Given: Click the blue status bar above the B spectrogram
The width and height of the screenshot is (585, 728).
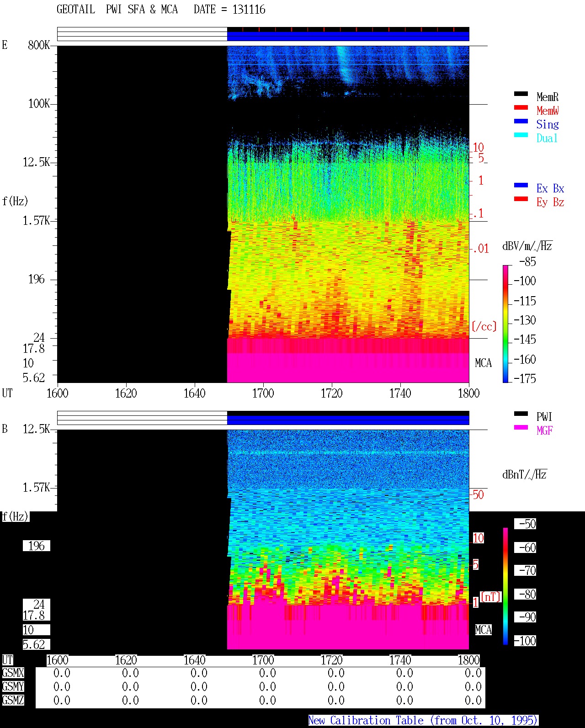Looking at the screenshot, I should point(348,420).
